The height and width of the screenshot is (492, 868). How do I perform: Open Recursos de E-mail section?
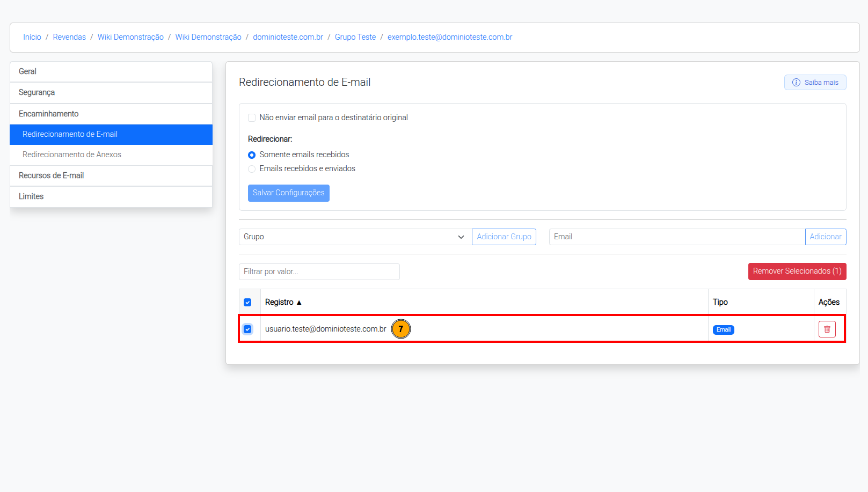(x=111, y=175)
